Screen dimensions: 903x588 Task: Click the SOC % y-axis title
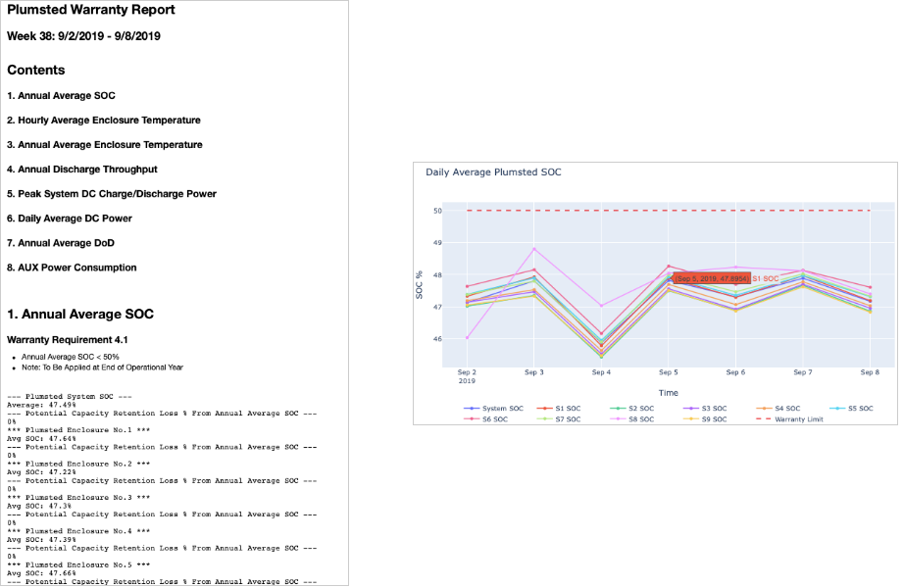tap(420, 284)
